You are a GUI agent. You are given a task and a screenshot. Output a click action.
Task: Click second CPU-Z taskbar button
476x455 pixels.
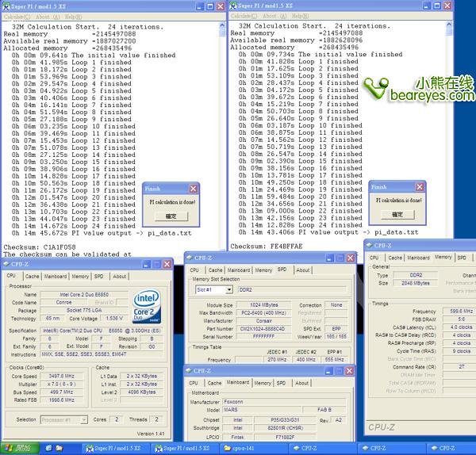[x=391, y=448]
